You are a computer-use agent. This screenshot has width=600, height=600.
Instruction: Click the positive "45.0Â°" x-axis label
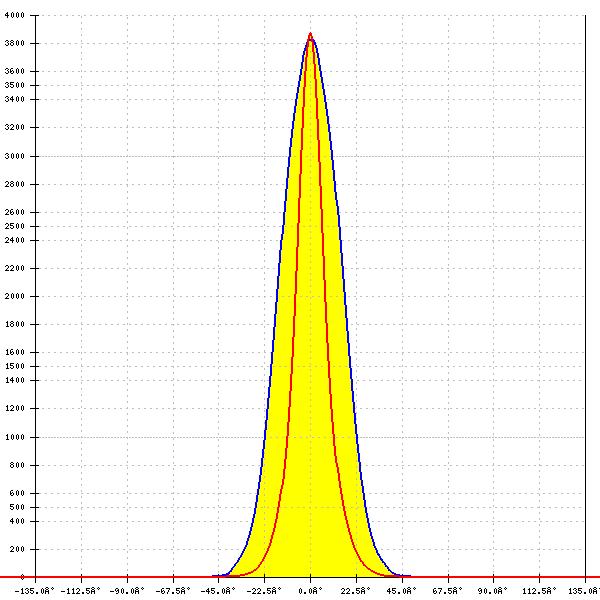coord(401,591)
